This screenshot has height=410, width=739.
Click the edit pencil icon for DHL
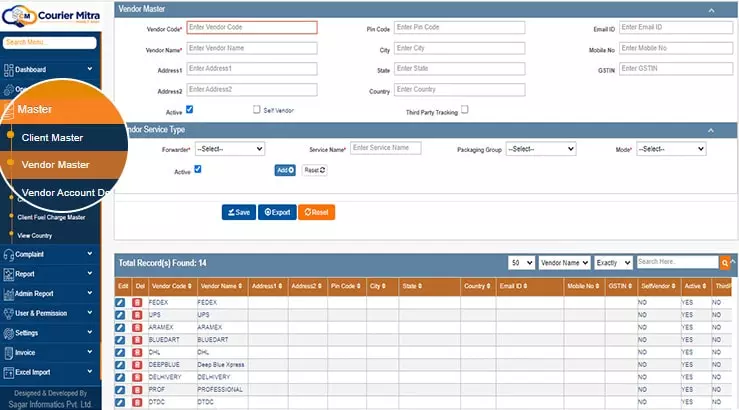121,352
